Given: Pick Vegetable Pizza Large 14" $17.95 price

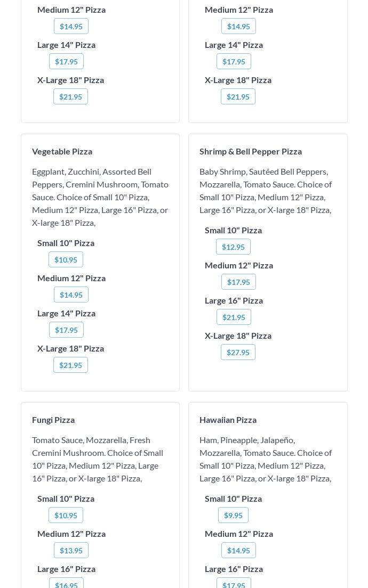Looking at the screenshot, I should tap(66, 330).
